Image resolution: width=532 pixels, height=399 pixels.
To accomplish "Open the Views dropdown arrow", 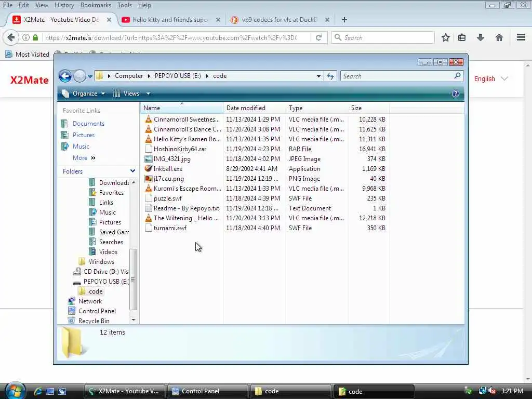I will [148, 94].
